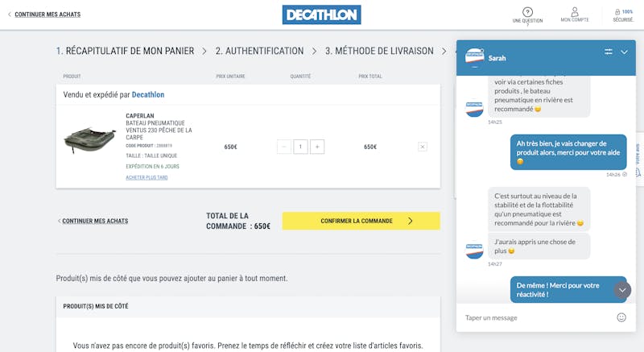The height and width of the screenshot is (352, 644).
Task: Open the inflatable boat product thumbnail
Action: [90, 141]
